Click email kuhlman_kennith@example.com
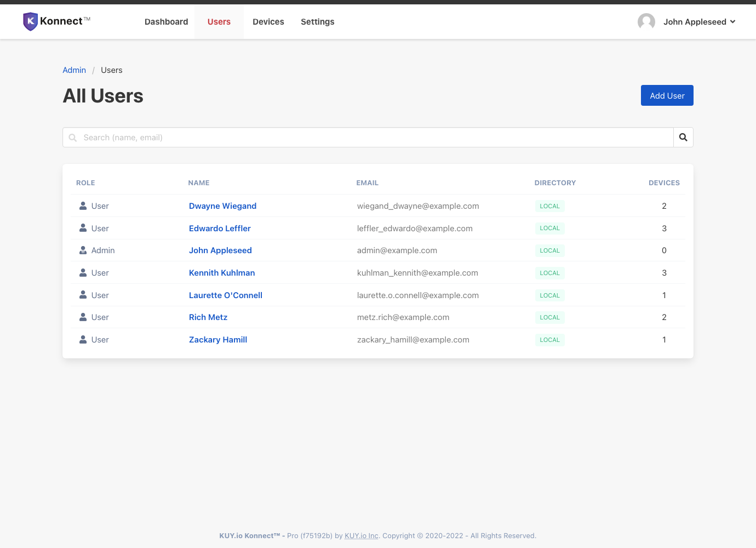This screenshot has width=756, height=548. 417,273
